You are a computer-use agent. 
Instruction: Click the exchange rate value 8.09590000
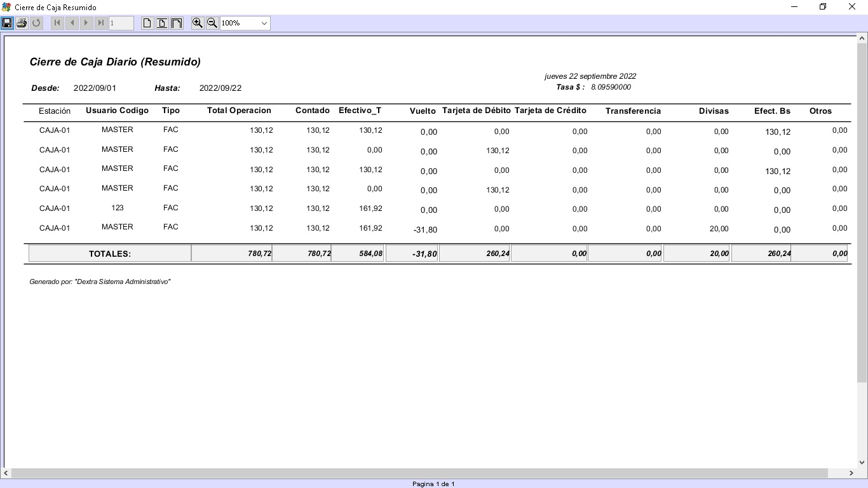click(x=611, y=87)
